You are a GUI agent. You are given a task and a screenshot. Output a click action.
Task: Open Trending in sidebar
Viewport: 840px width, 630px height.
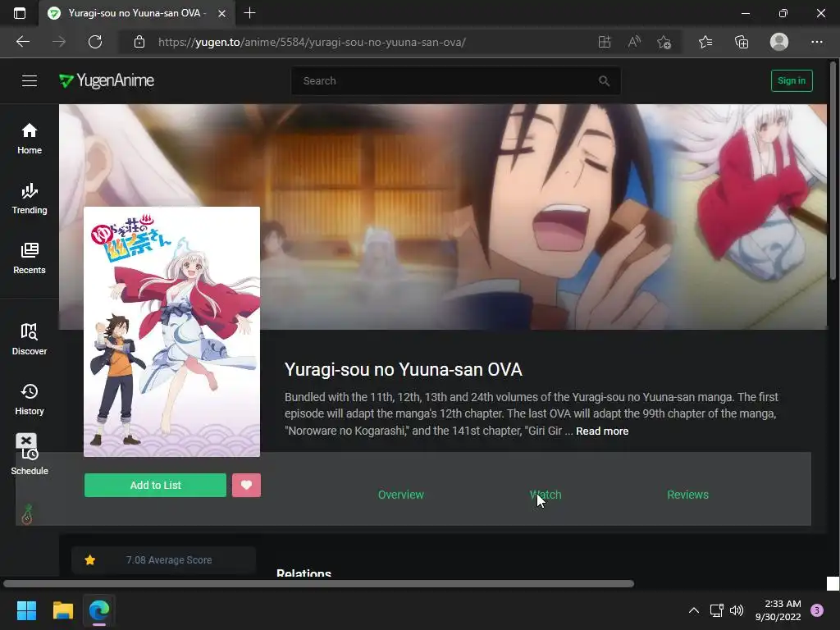30,199
